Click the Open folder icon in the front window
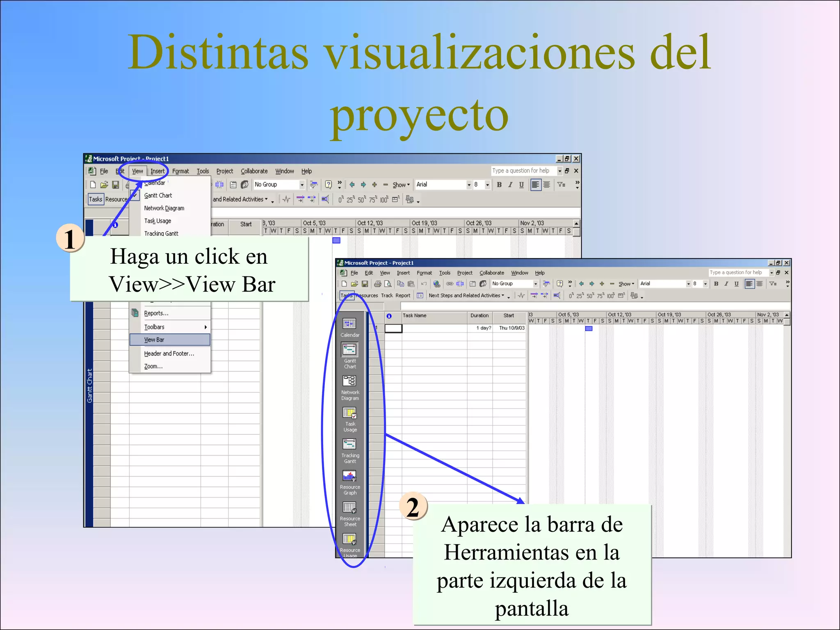The width and height of the screenshot is (840, 630). (x=354, y=283)
